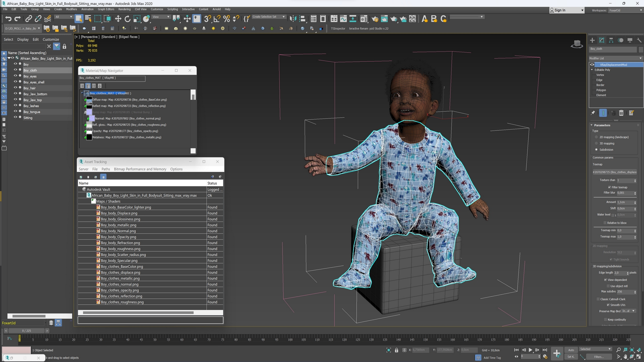Toggle Smooth UVs checkbox

point(608,305)
